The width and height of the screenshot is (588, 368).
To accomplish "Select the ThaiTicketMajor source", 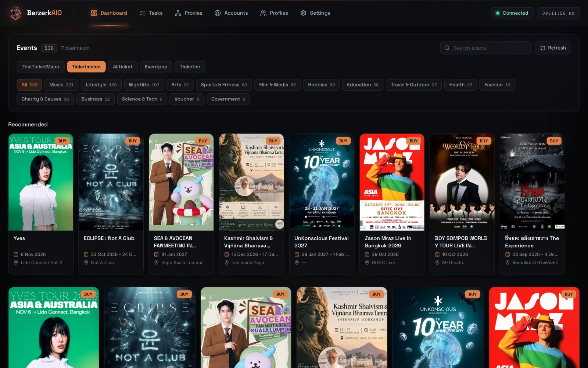I will 40,67.
